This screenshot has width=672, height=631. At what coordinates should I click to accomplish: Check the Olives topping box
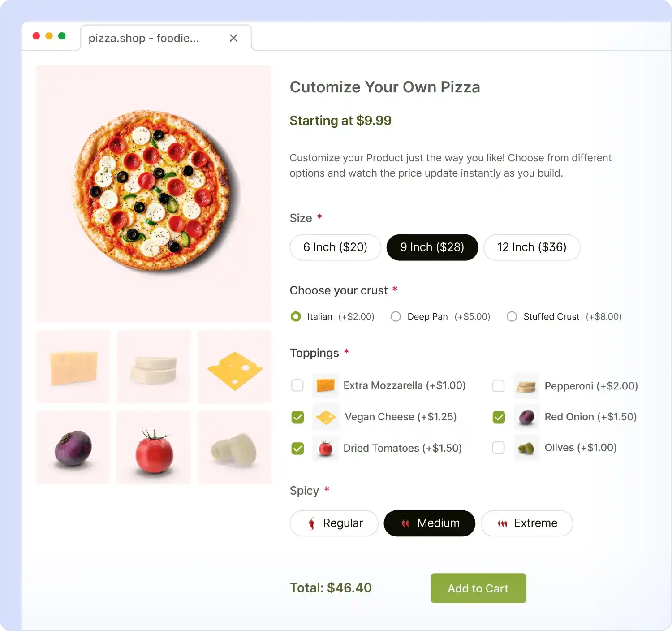click(498, 448)
